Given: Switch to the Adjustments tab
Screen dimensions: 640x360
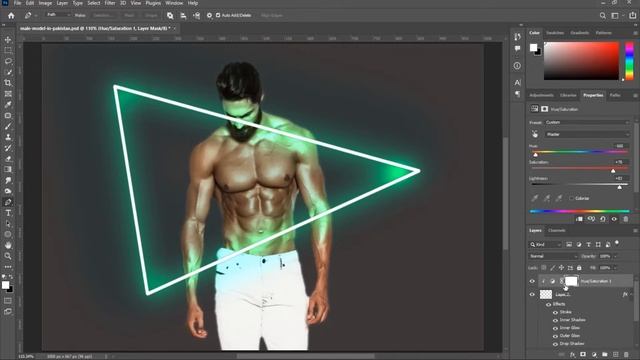Looking at the screenshot, I should point(541,96).
